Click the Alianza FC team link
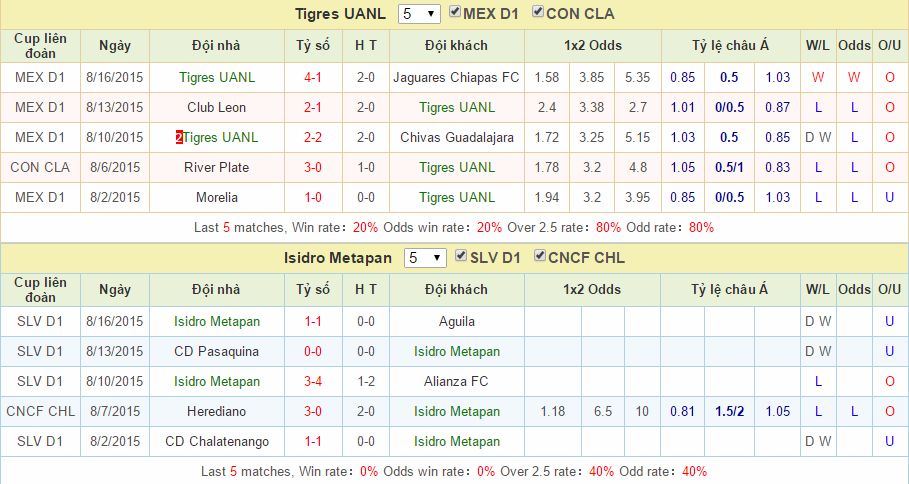The height and width of the screenshot is (484, 909). coord(456,381)
